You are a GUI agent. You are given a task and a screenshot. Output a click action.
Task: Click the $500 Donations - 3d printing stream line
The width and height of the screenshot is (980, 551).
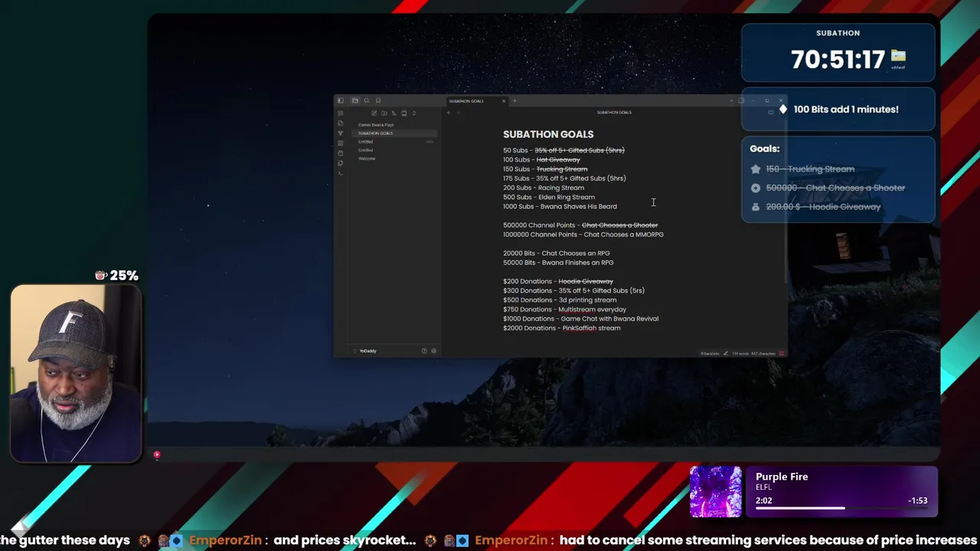(560, 300)
